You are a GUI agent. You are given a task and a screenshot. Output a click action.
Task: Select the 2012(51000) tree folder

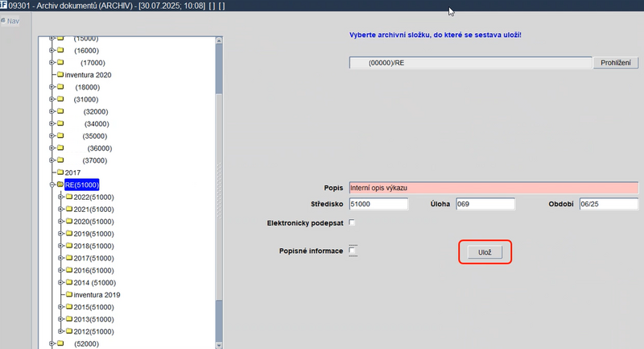93,332
